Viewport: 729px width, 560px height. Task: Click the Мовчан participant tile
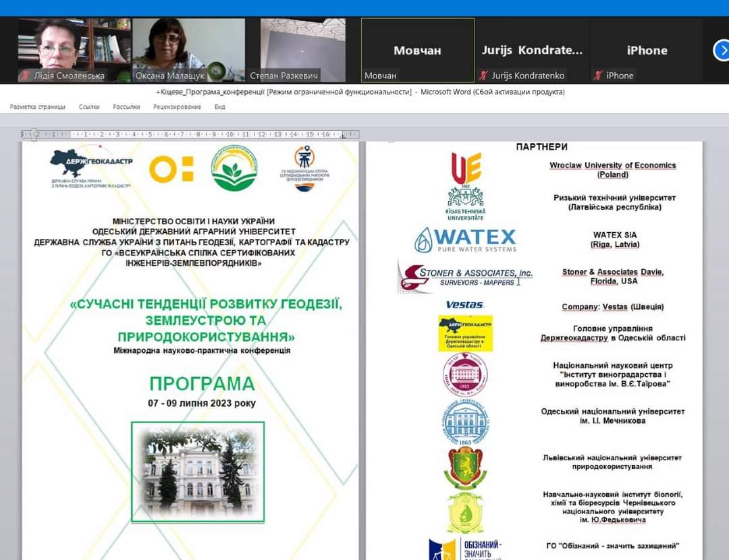coord(417,49)
